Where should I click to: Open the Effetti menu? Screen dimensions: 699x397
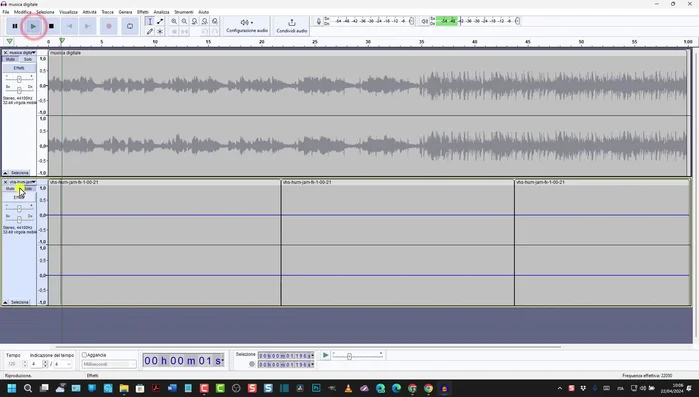143,12
